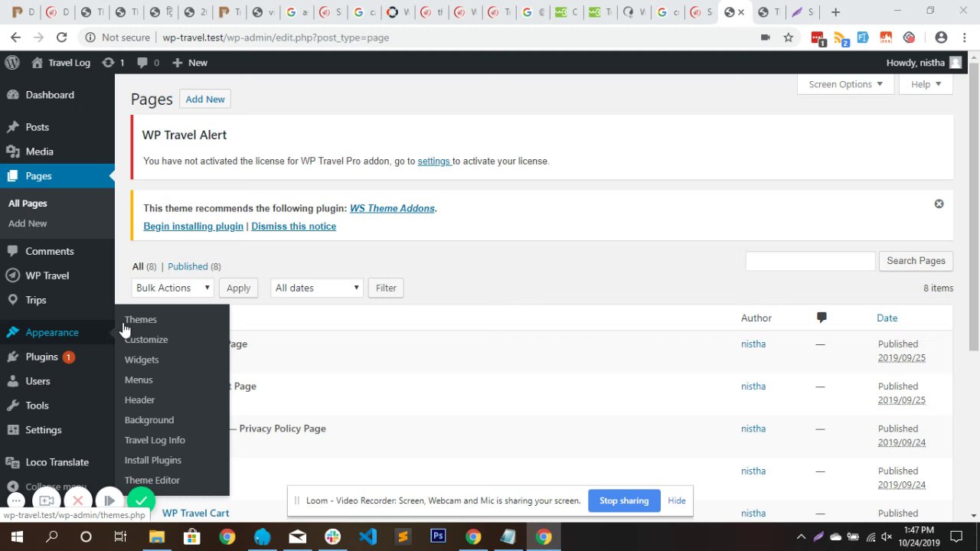Select Widgets from the Appearance flyout
The width and height of the screenshot is (980, 551).
pos(142,360)
